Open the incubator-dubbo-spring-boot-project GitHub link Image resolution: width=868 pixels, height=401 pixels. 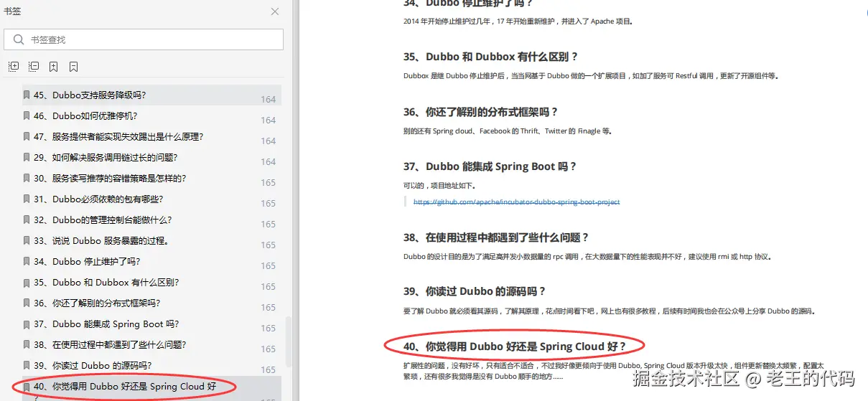point(516,202)
